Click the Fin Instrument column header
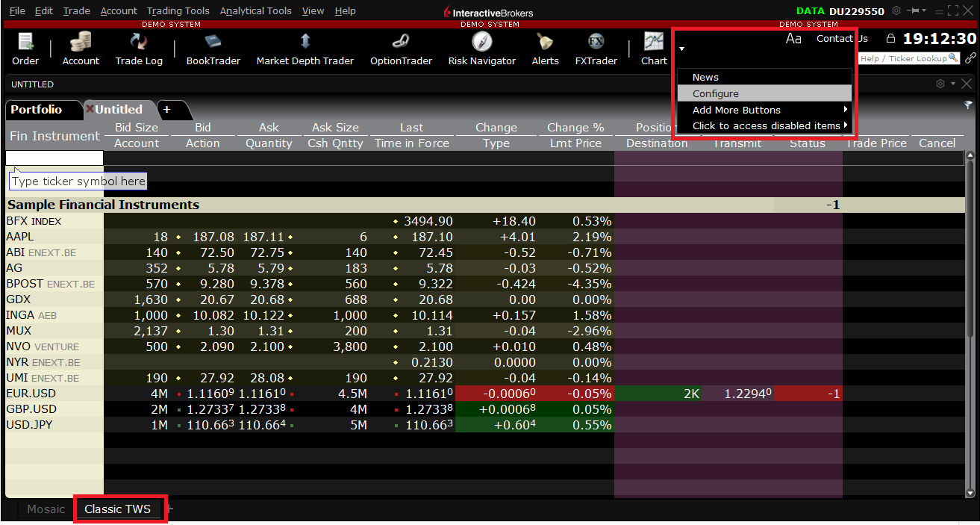 click(x=54, y=136)
